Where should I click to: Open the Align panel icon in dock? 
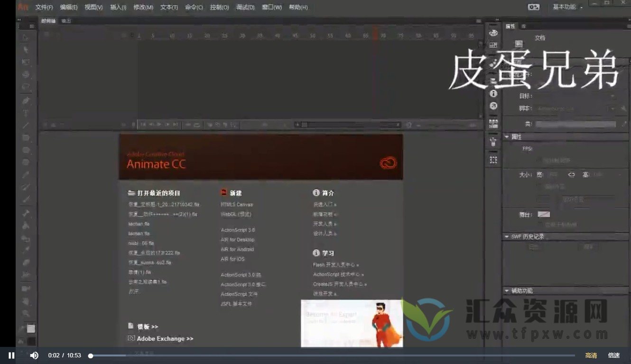493,123
